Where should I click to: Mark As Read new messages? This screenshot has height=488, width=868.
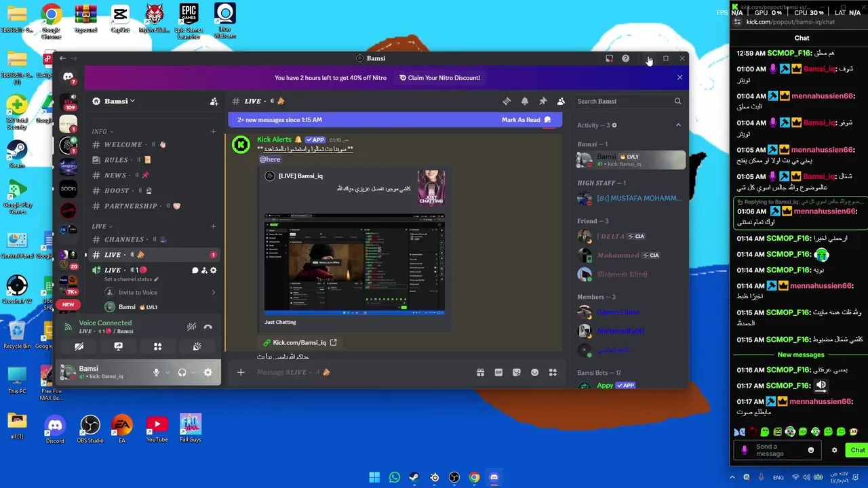click(x=527, y=120)
